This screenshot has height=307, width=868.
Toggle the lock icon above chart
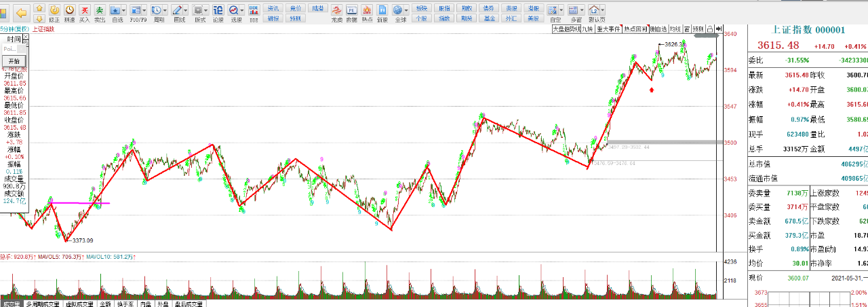pyautogui.click(x=709, y=29)
